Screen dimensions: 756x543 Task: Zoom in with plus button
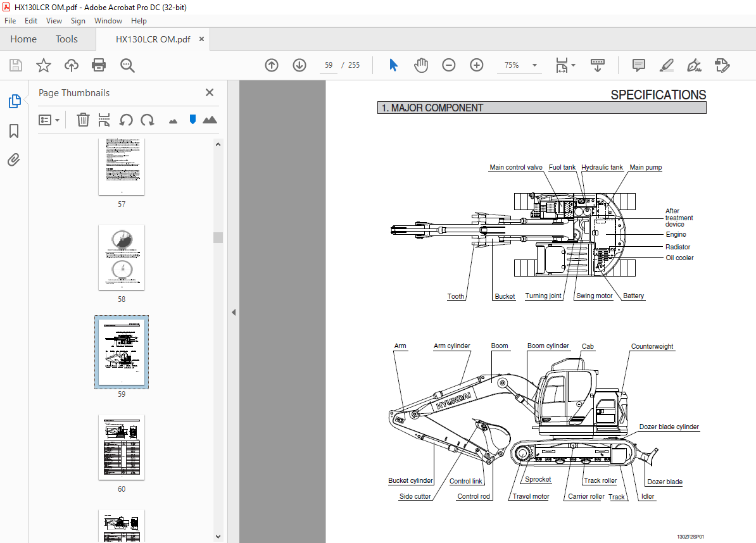[x=476, y=65]
